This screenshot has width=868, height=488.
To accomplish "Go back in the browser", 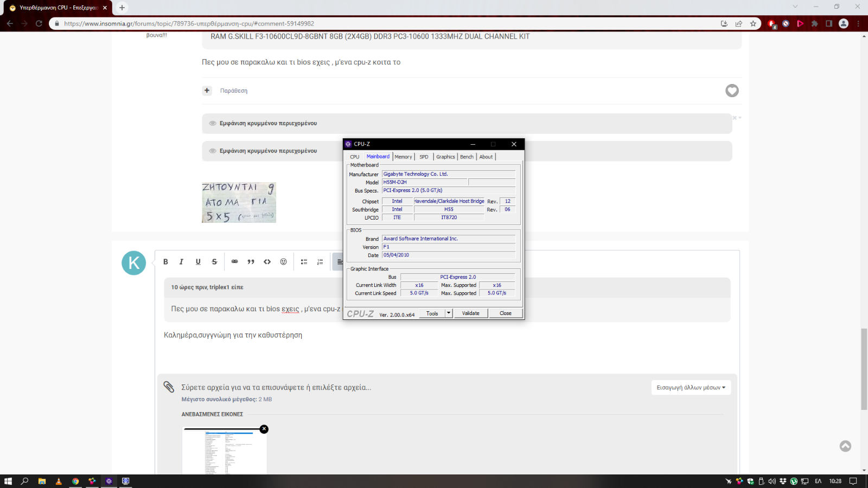I will (10, 23).
